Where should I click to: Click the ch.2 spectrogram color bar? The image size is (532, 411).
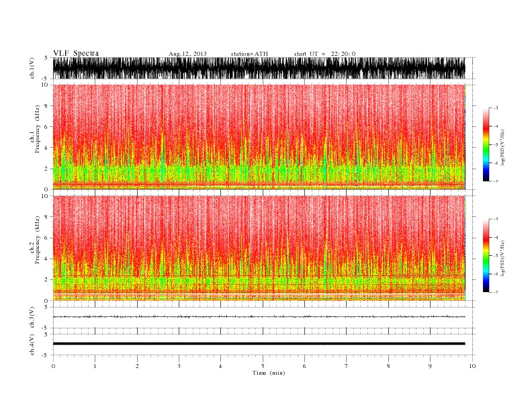click(486, 255)
